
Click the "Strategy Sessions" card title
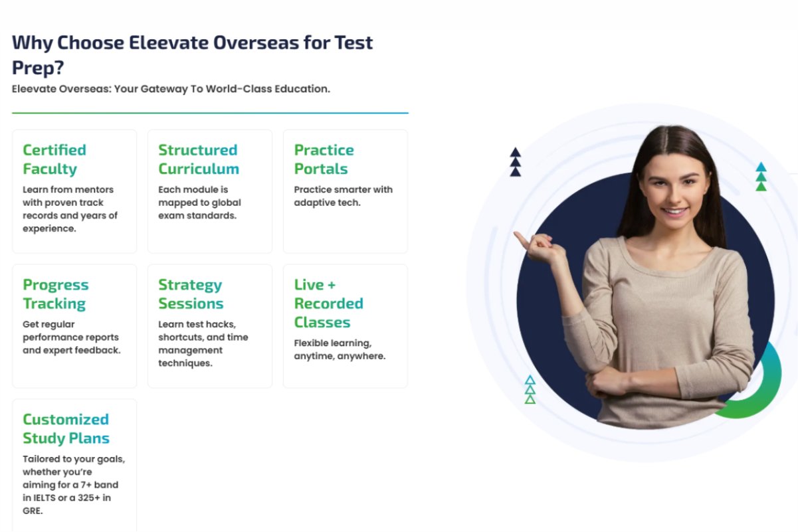[x=191, y=294]
